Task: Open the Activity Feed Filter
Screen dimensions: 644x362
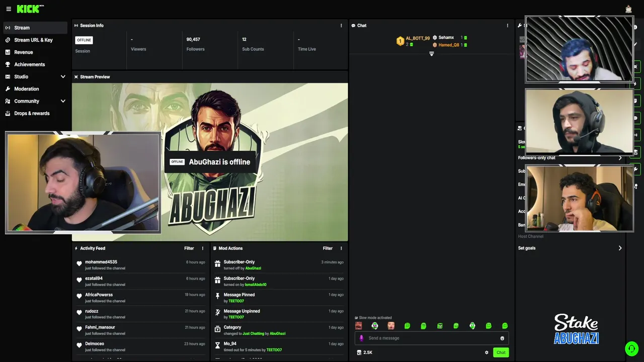Action: (x=189, y=248)
